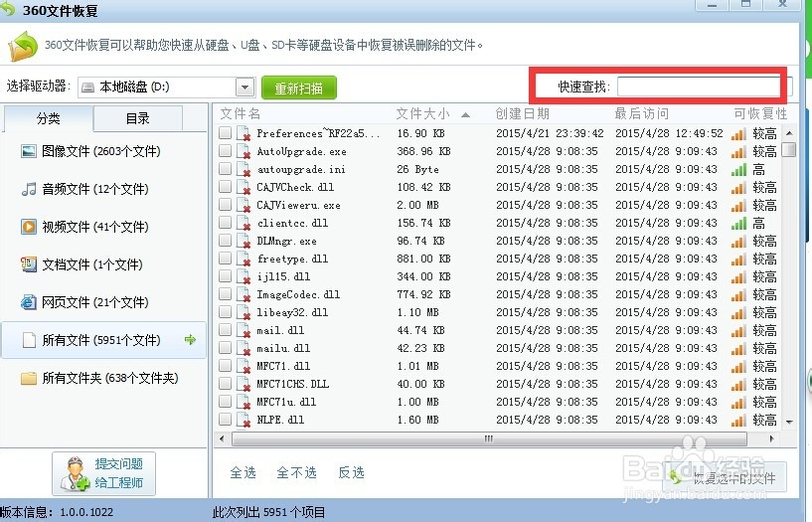
Task: Click the green 重新扫描 rescan button
Action: 299,88
